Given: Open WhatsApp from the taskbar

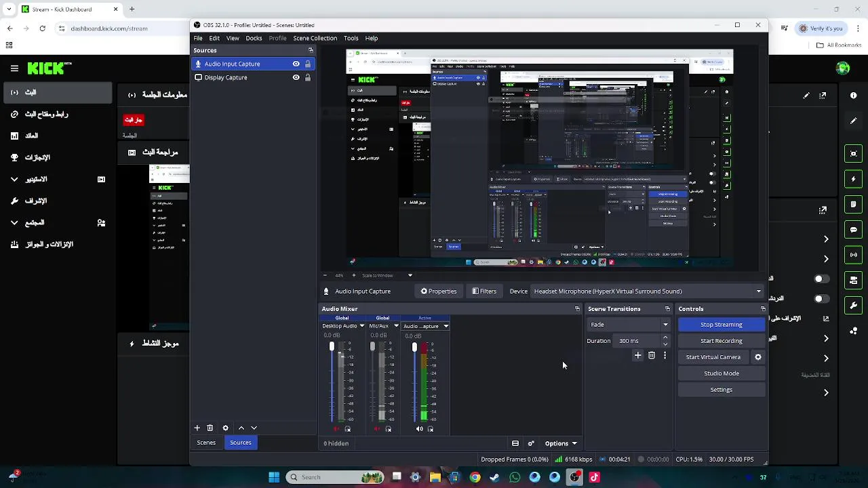Looking at the screenshot, I should 515,477.
